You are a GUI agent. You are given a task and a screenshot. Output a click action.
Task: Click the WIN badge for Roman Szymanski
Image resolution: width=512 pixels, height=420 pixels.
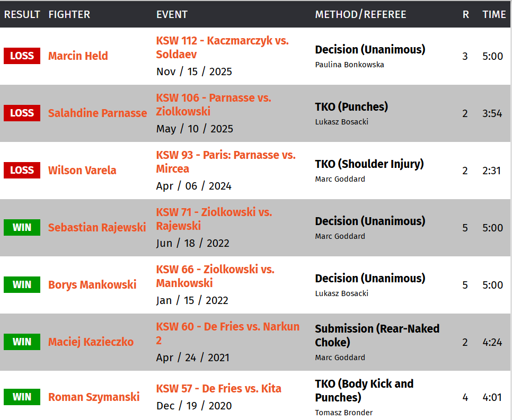[22, 397]
